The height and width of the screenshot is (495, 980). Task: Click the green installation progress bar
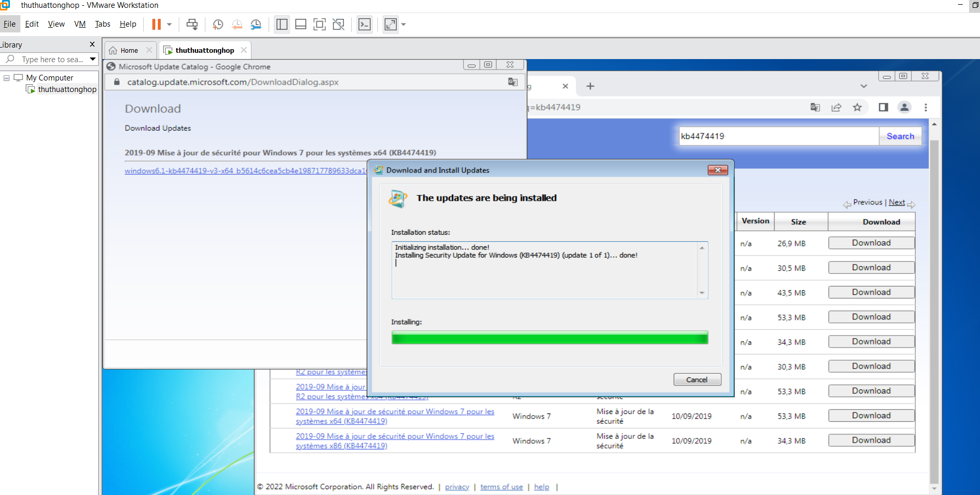coord(549,338)
